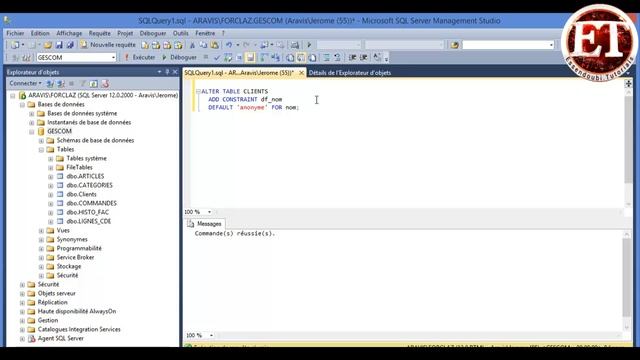Screen dimensions: 640x360
Task: Select the Messages tab in results pane
Action: coord(204,224)
